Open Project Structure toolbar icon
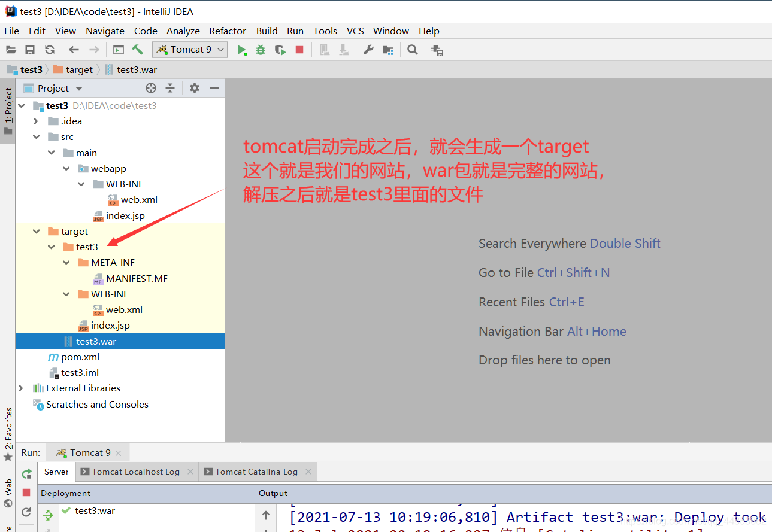The image size is (772, 532). pos(388,50)
